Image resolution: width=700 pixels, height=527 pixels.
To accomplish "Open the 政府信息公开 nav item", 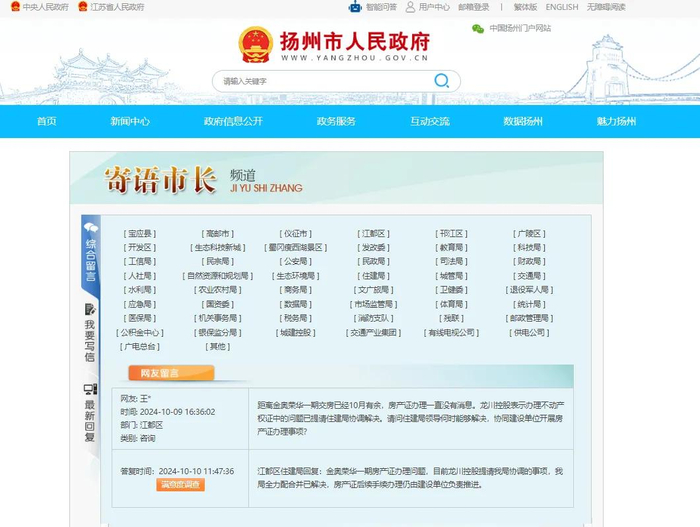I will pos(233,121).
